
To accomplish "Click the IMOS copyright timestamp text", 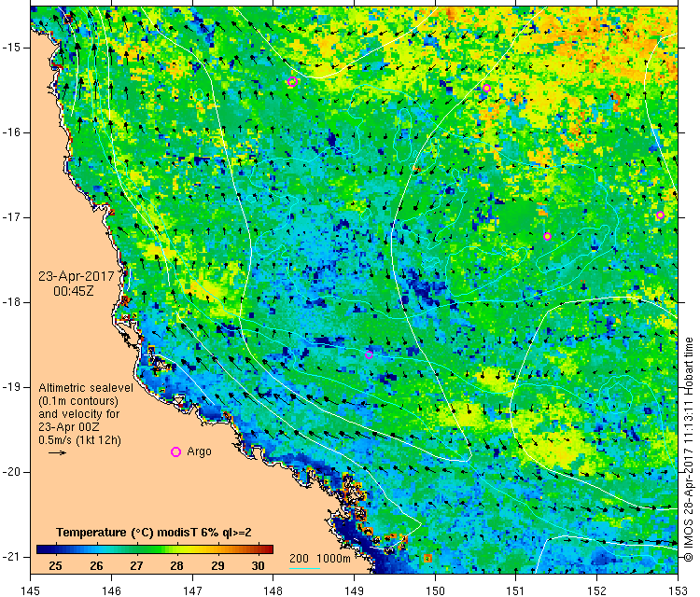I will point(689,450).
